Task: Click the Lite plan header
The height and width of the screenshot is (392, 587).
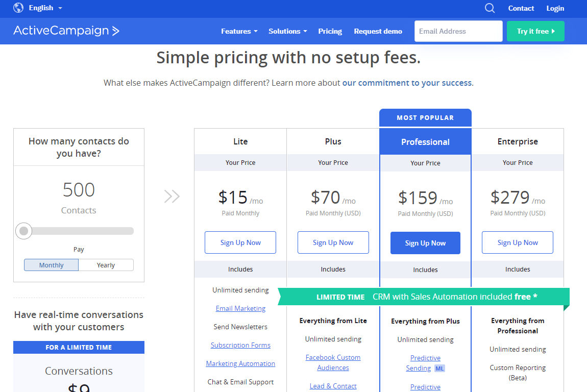Action: point(240,141)
